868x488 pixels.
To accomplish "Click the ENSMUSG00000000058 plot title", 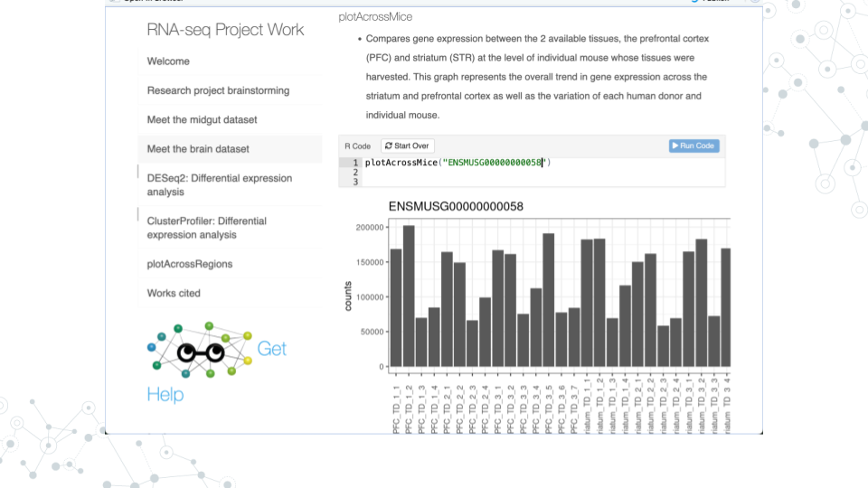I will pyautogui.click(x=456, y=207).
